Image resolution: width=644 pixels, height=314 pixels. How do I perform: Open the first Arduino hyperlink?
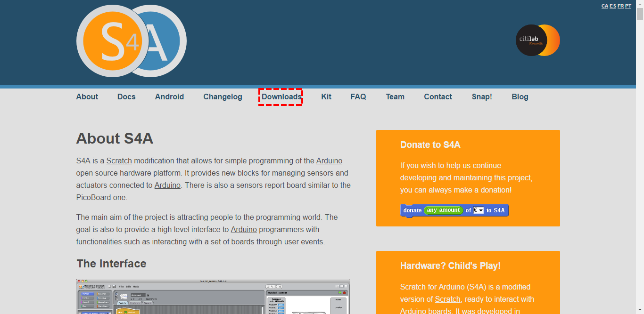pyautogui.click(x=329, y=161)
